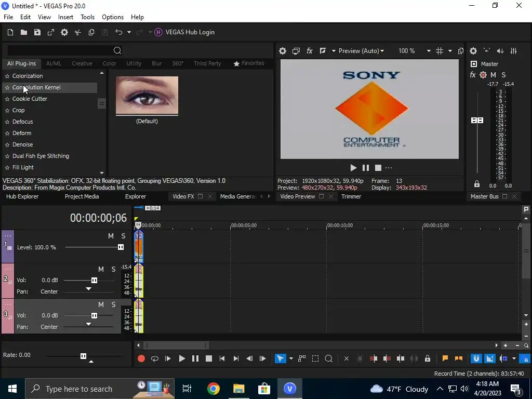Open Master FX button on master bus
The height and width of the screenshot is (399, 532).
(473, 75)
